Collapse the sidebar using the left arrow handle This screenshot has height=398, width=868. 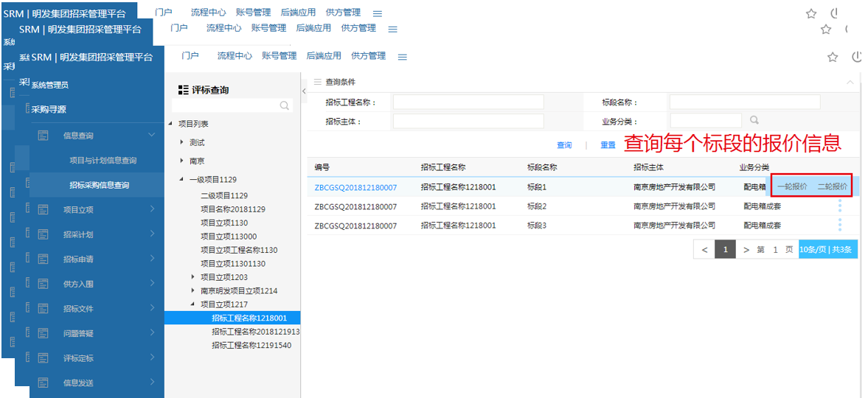click(305, 91)
